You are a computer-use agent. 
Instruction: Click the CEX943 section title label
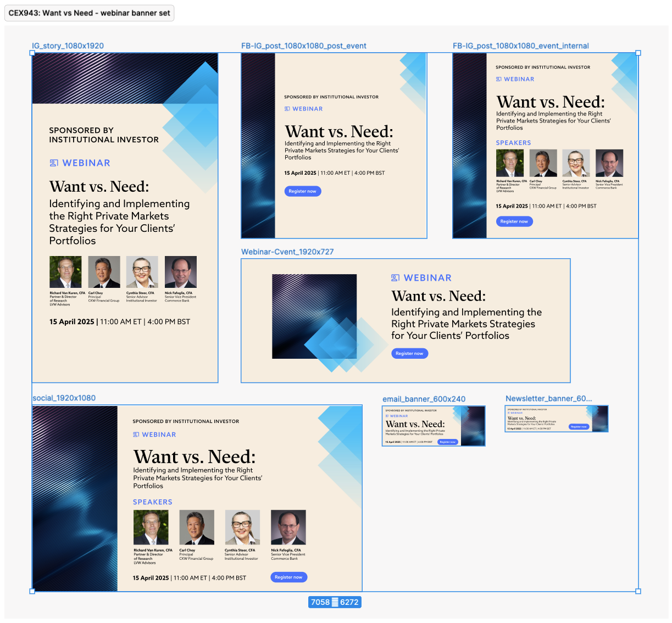pyautogui.click(x=90, y=13)
